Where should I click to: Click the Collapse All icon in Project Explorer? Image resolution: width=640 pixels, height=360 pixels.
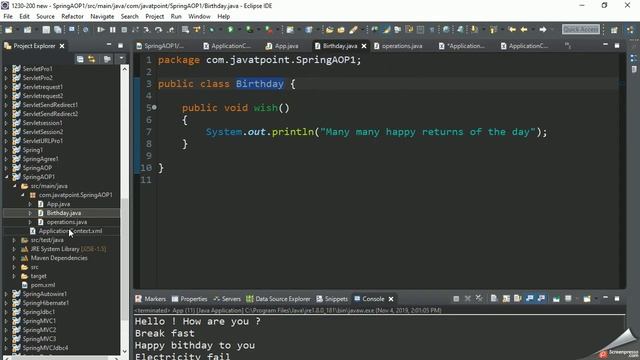pyautogui.click(x=80, y=59)
